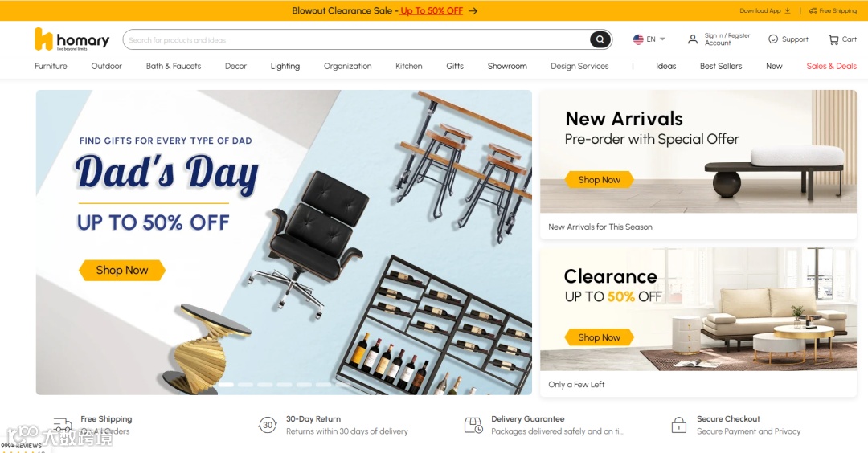Image resolution: width=868 pixels, height=453 pixels.
Task: Select the first carousel slide indicator
Action: click(225, 385)
